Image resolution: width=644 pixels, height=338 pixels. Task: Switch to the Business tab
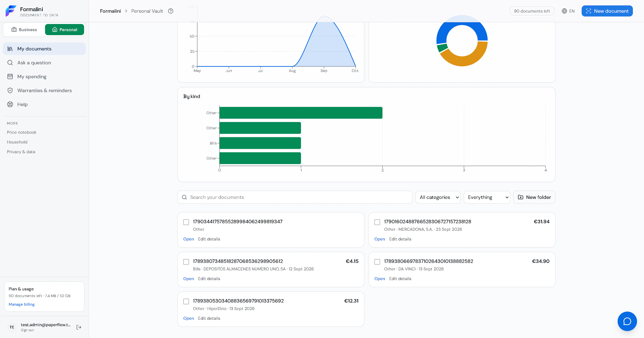click(24, 30)
